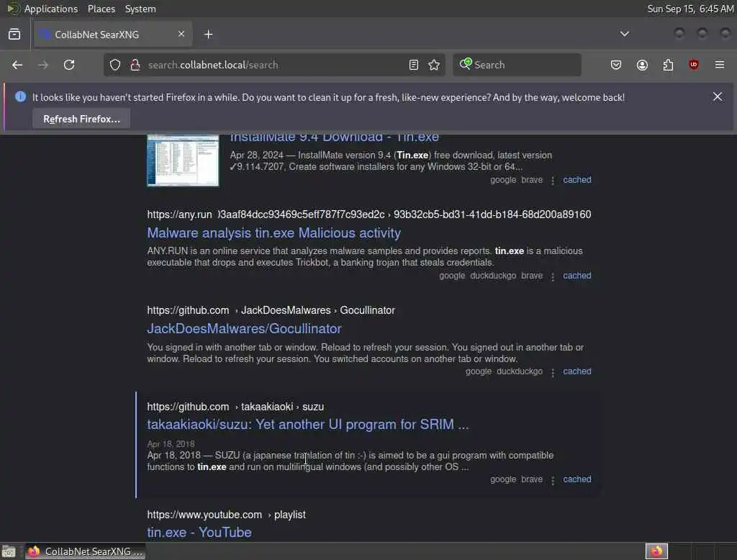Open InstallMate 9.4 Download result link

pyautogui.click(x=334, y=137)
